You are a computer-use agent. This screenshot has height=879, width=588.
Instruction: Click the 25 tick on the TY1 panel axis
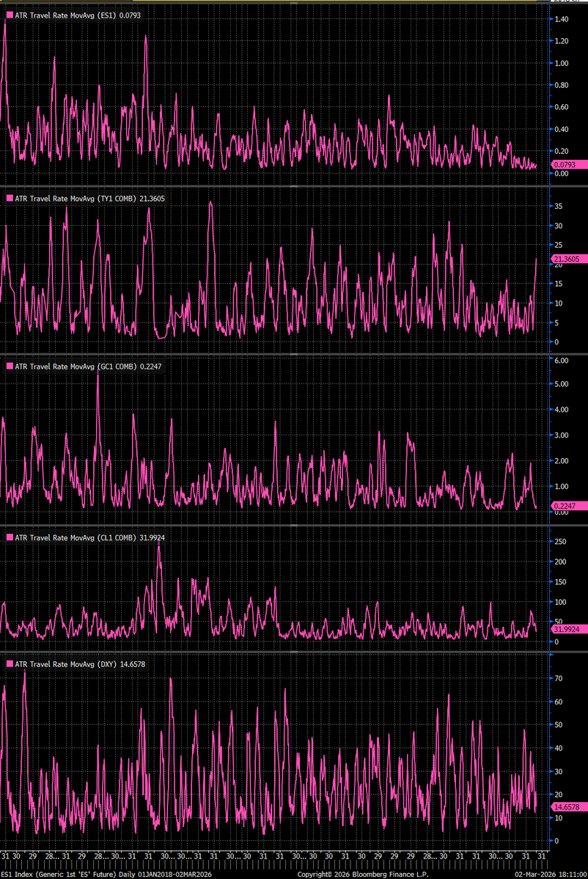click(558, 245)
